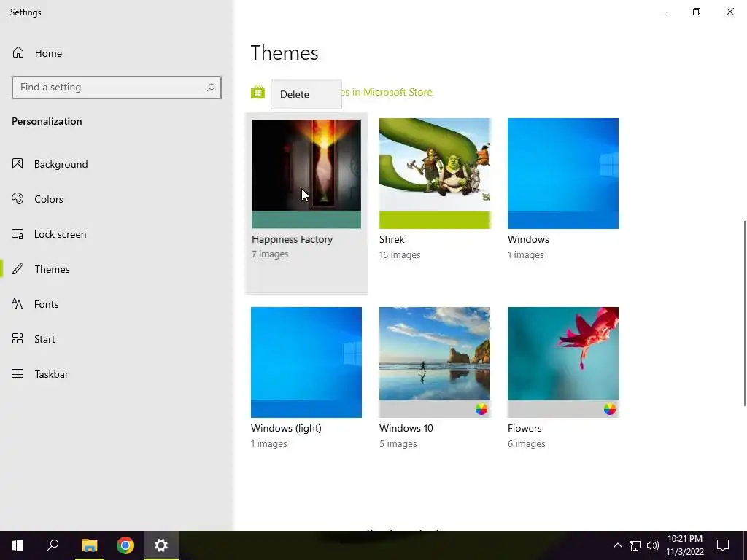Click the vertical scrollbar thumb
This screenshot has height=560, width=747.
point(744,314)
